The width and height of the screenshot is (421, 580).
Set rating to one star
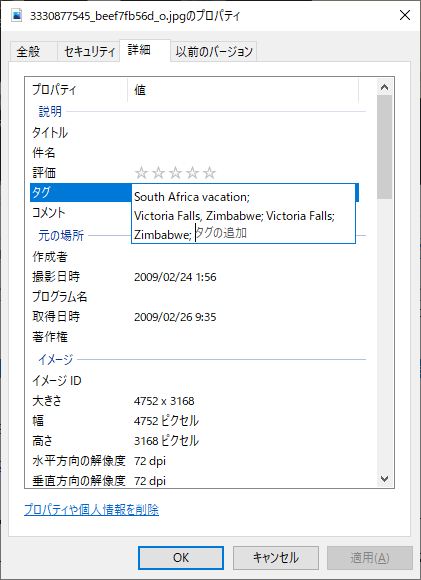point(141,173)
